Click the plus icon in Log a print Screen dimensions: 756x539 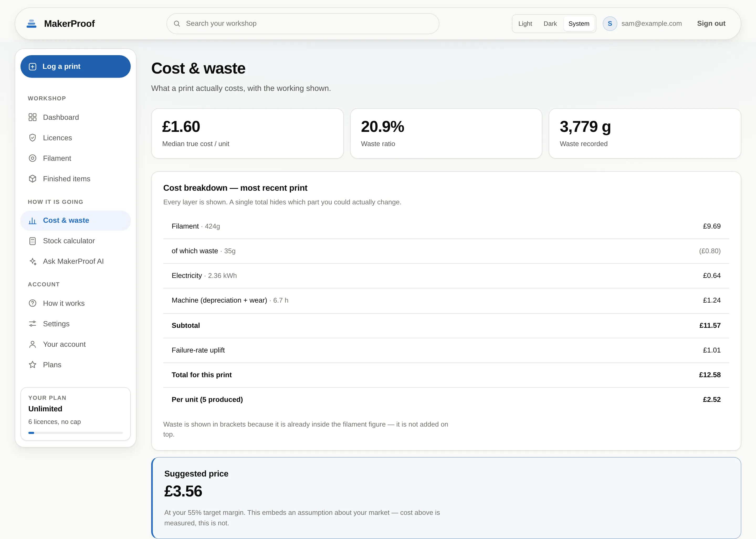click(33, 67)
